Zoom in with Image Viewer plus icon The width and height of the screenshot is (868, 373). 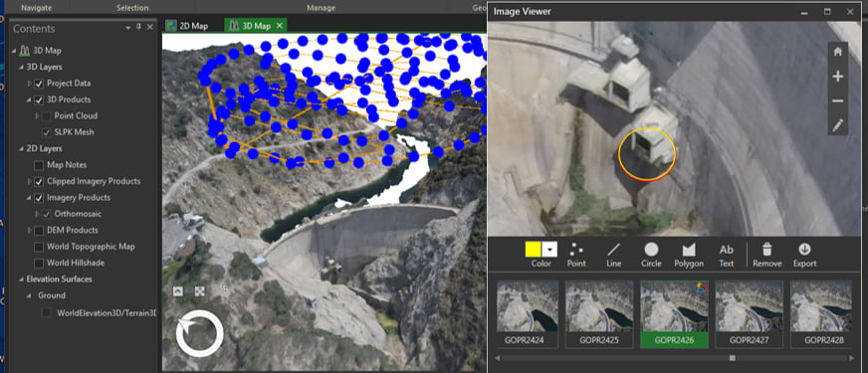[x=837, y=77]
